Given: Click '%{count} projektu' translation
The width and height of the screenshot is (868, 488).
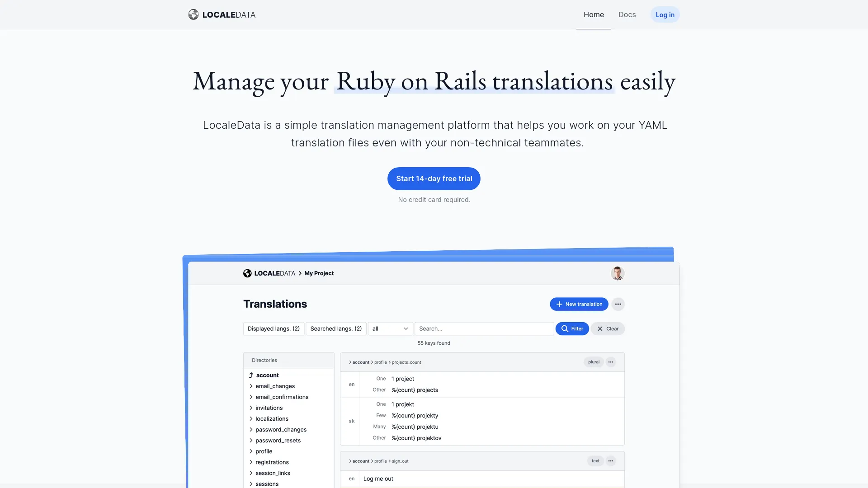Looking at the screenshot, I should pyautogui.click(x=415, y=427).
